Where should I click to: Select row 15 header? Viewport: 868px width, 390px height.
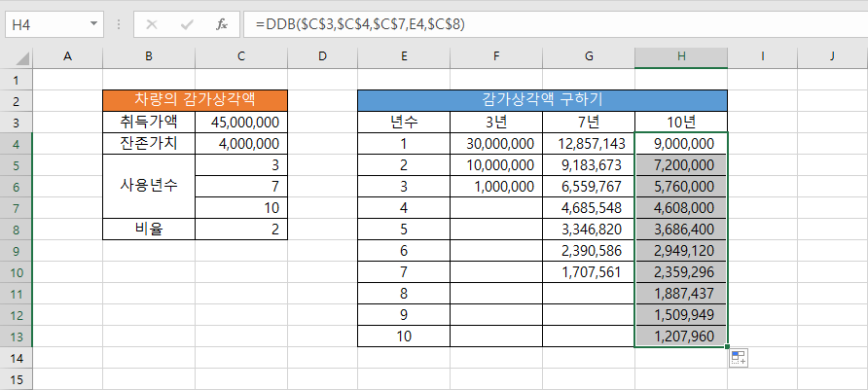pyautogui.click(x=16, y=379)
